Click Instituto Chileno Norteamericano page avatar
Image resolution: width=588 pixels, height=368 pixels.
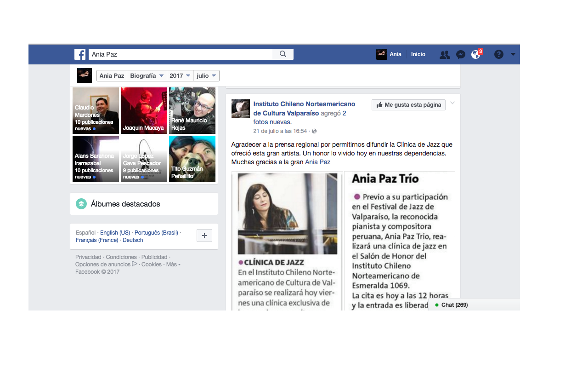241,109
